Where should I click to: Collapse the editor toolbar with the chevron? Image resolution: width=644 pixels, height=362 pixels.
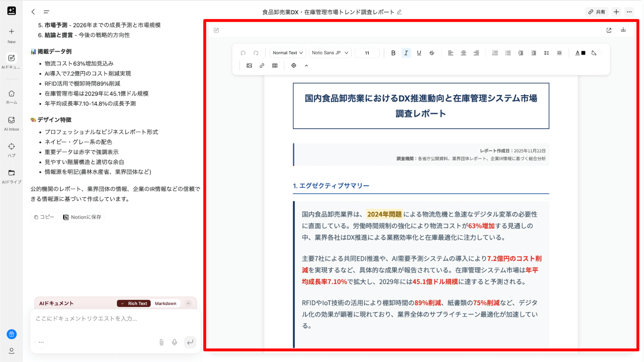[x=306, y=65]
